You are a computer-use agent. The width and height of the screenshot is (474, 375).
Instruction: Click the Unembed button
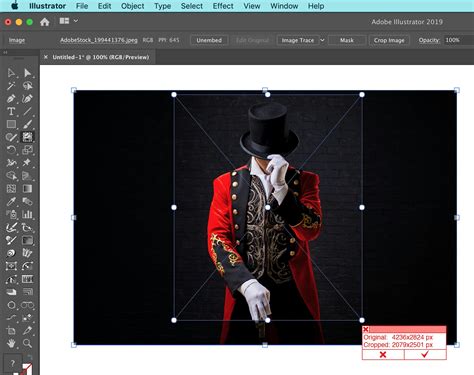click(209, 40)
